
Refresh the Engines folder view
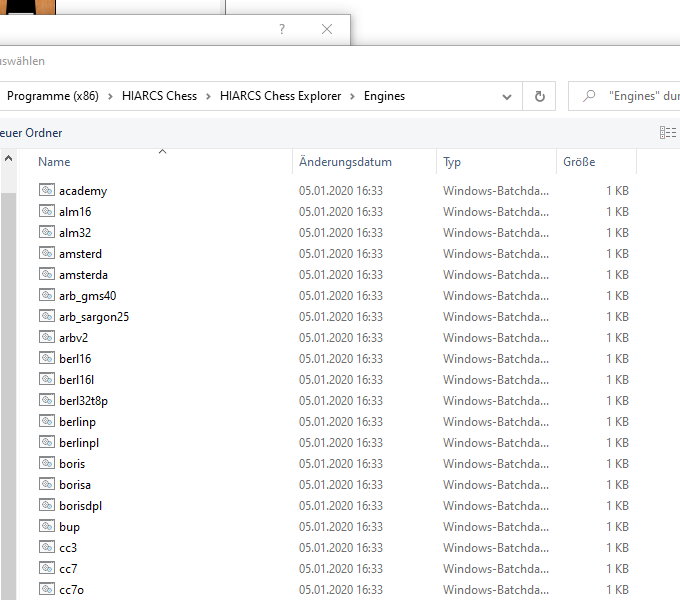pyautogui.click(x=539, y=96)
